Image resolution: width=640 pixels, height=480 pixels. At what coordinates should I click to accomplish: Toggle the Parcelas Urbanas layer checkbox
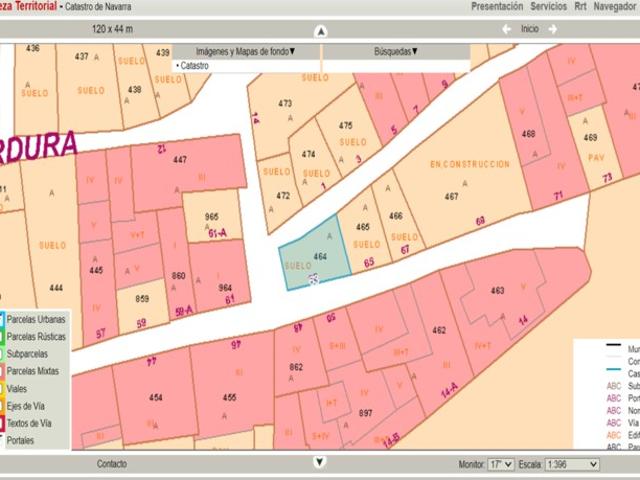3,320
